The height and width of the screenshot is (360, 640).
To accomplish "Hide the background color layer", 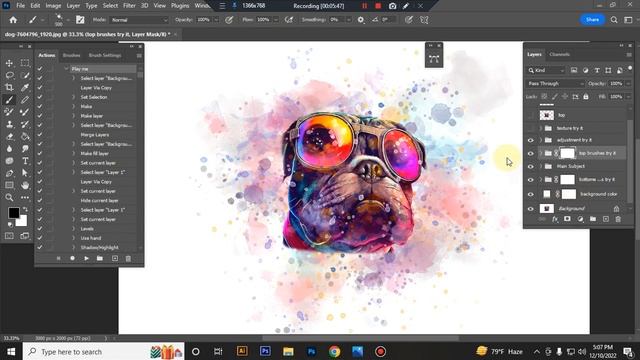I will [531, 194].
